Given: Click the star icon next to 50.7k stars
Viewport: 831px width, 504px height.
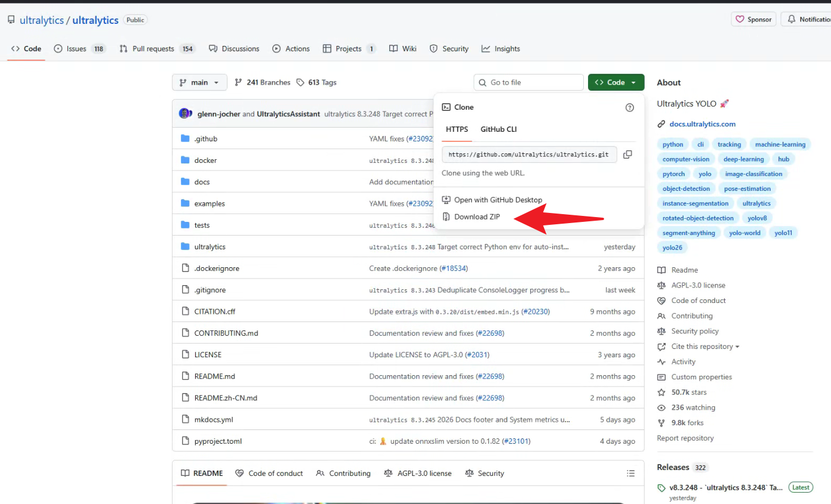Looking at the screenshot, I should point(661,392).
